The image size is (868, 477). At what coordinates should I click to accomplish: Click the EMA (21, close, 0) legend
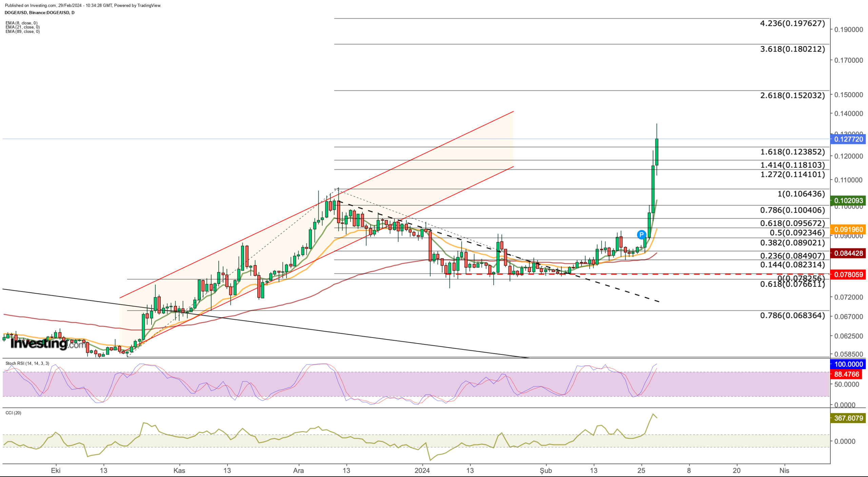22,27
